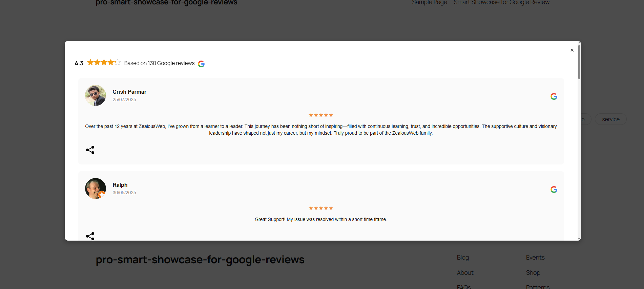
Task: Open the Sample Page menu item
Action: (429, 2)
